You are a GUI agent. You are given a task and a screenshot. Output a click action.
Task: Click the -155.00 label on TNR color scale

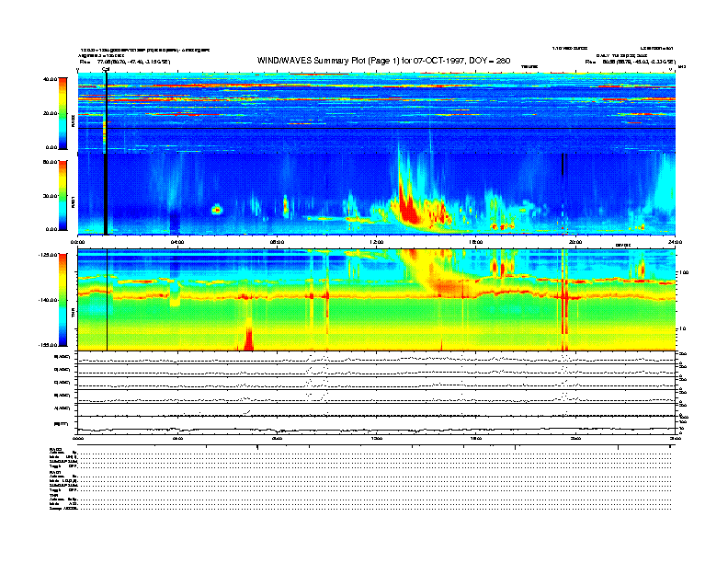pyautogui.click(x=48, y=345)
